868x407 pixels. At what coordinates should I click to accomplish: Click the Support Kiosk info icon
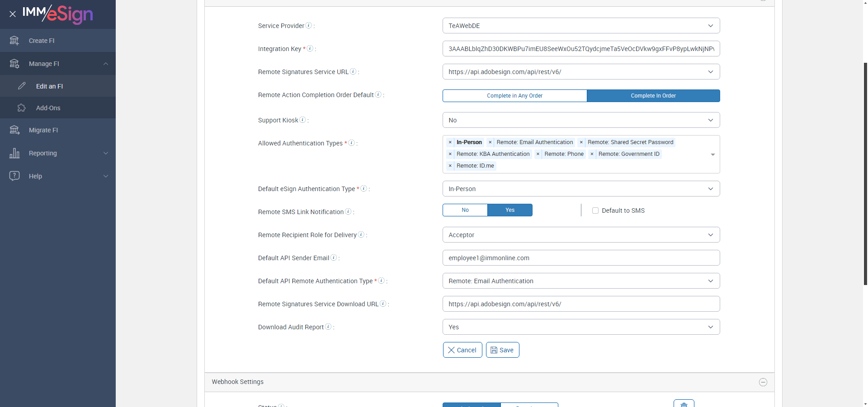[x=302, y=120]
